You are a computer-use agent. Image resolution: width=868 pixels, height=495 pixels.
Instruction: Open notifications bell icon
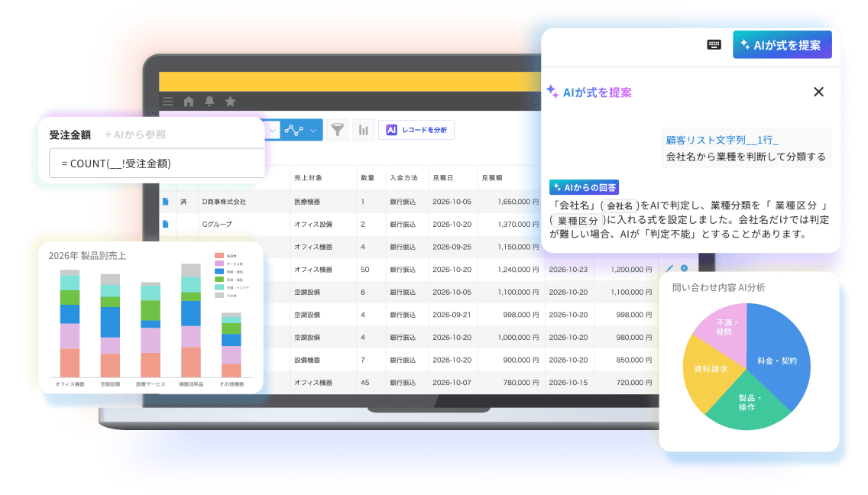(209, 102)
